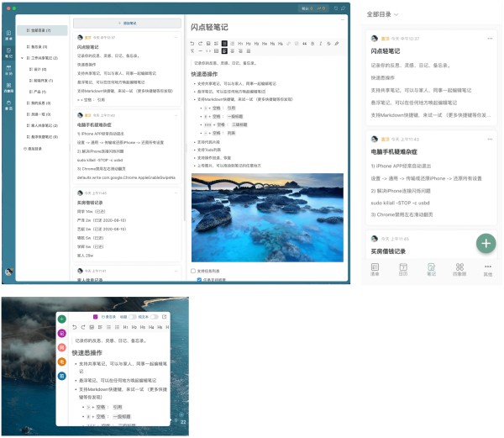Open more menu on 闪点轻笔记 list card
The width and height of the screenshot is (504, 438).
tap(176, 38)
